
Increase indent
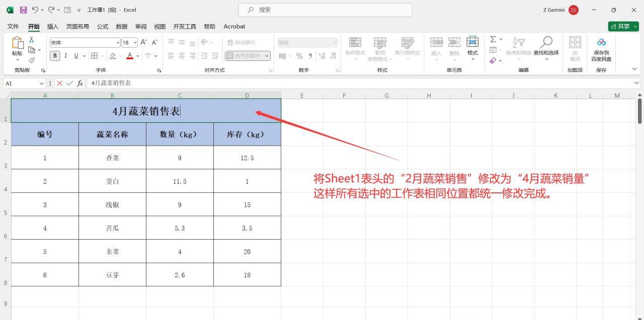[215, 56]
